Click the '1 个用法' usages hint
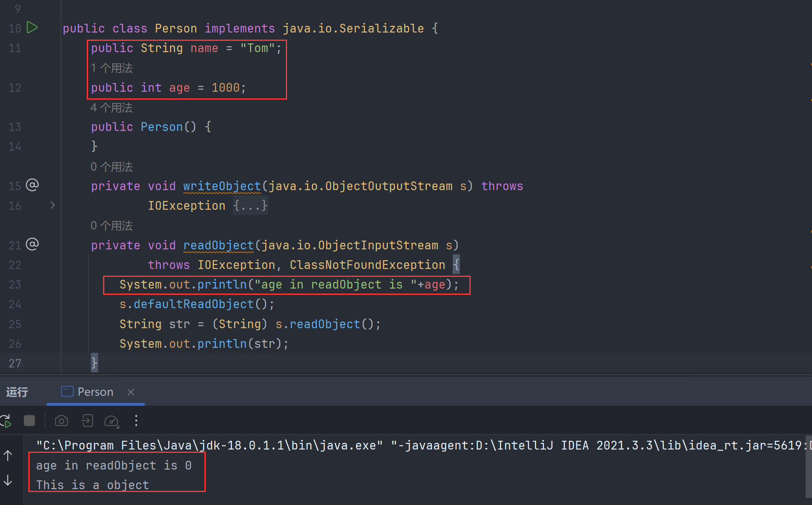This screenshot has height=505, width=812. click(112, 68)
